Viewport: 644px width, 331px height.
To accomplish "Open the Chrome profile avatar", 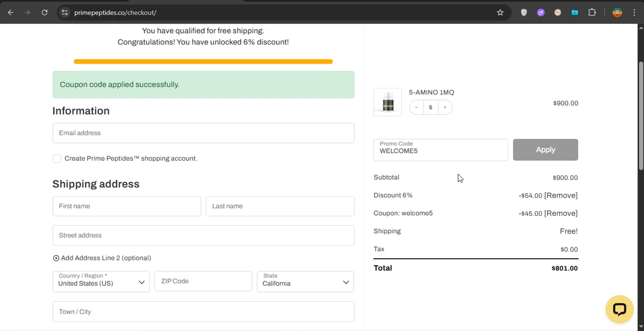I will pos(617,12).
